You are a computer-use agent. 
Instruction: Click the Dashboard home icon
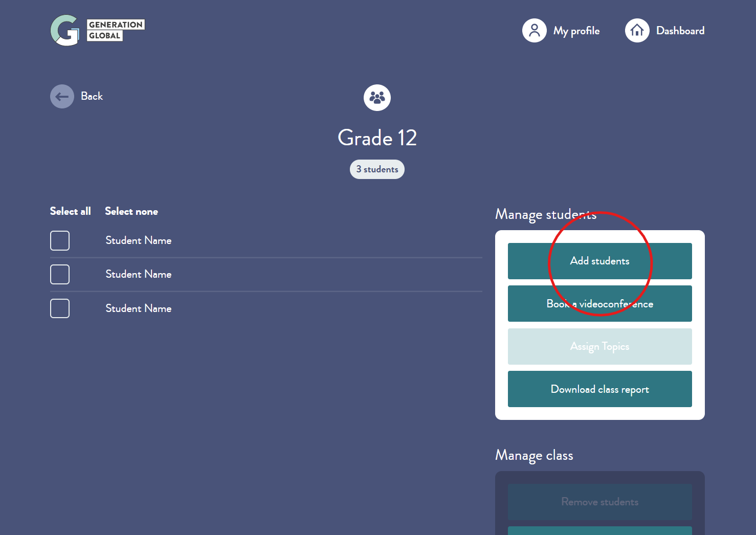click(x=637, y=31)
